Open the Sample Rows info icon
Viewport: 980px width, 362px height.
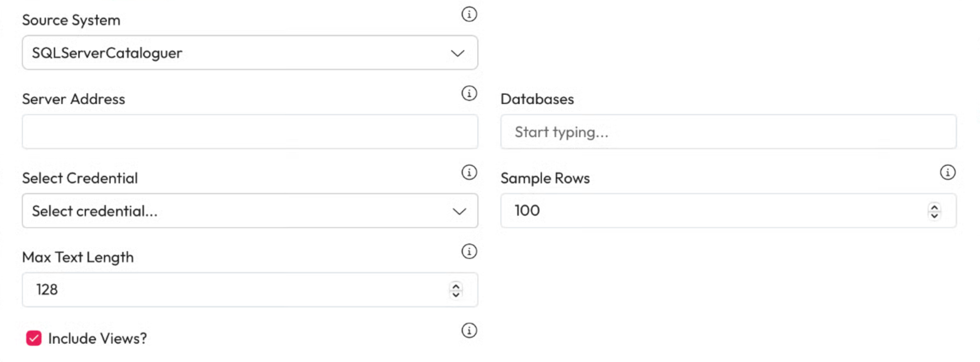tap(948, 173)
